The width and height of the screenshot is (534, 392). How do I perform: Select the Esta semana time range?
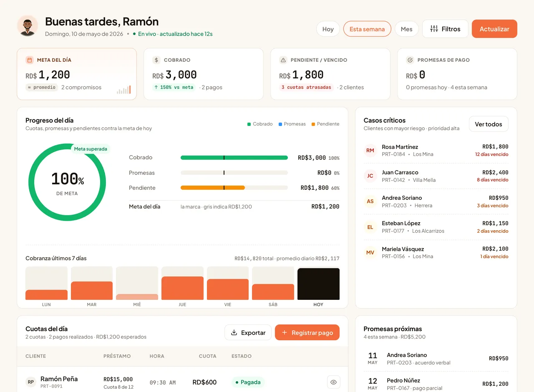click(x=367, y=29)
